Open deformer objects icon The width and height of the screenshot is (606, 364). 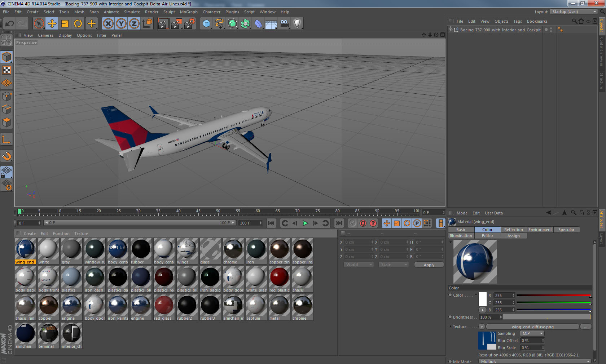[x=258, y=24]
